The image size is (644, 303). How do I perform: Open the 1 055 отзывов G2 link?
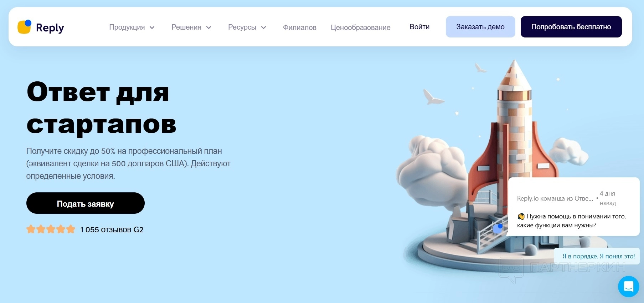[112, 230]
